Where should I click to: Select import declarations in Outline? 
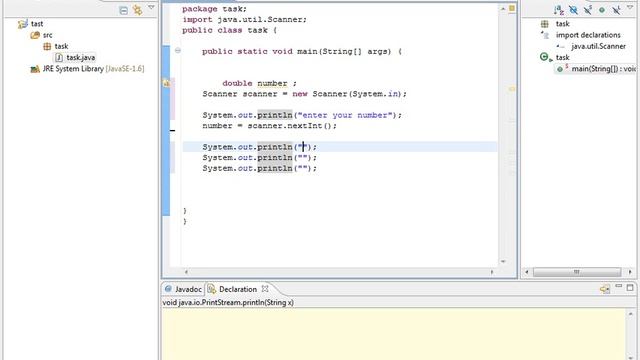(588, 35)
